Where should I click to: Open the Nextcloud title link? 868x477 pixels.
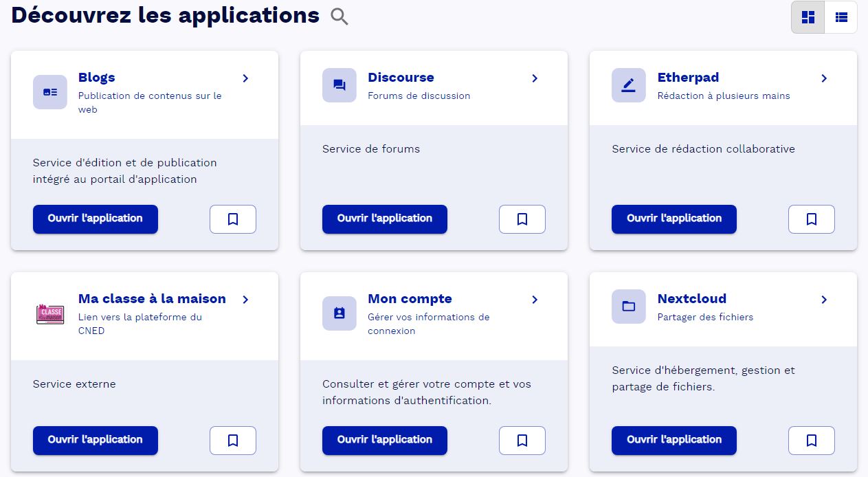(x=691, y=299)
